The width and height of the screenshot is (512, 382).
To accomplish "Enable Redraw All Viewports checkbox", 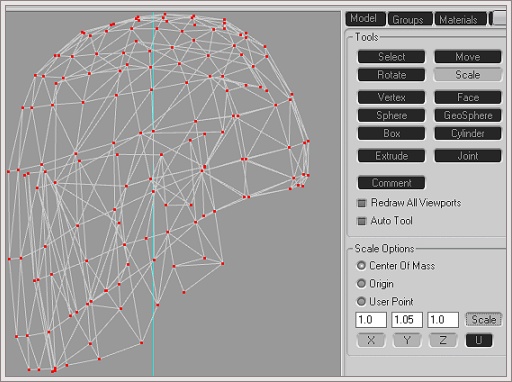I will [362, 203].
